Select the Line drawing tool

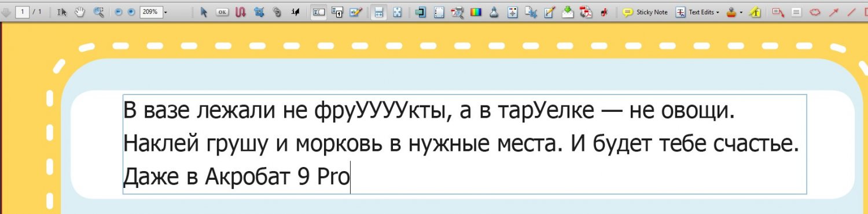click(851, 12)
